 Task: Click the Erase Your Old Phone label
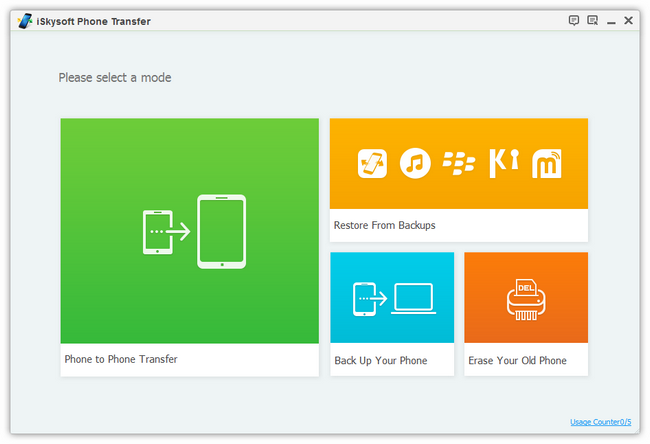(517, 360)
